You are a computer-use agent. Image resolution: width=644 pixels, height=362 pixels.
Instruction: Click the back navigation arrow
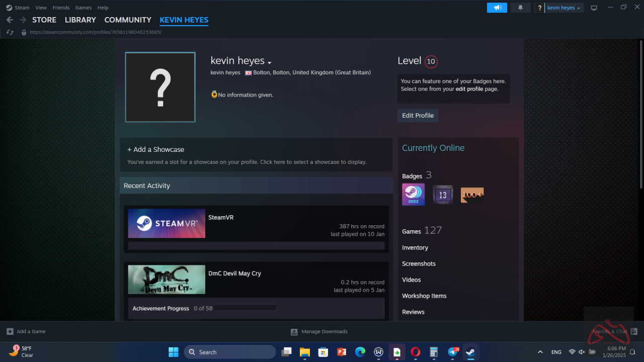click(10, 20)
